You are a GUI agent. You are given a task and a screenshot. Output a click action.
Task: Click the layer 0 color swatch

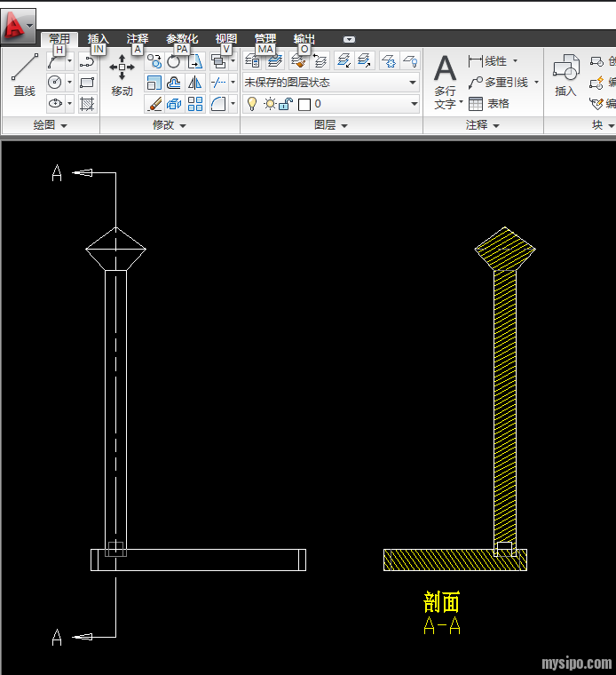coord(304,104)
